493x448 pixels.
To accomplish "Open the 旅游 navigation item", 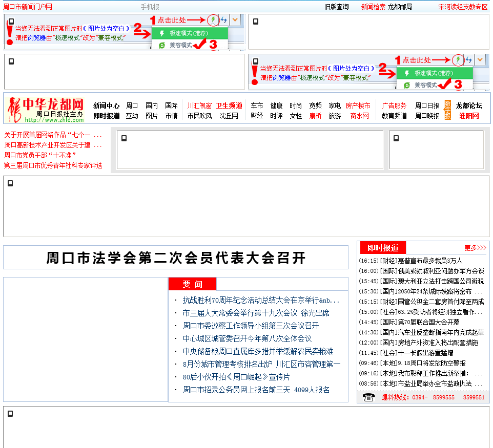I will [335, 116].
